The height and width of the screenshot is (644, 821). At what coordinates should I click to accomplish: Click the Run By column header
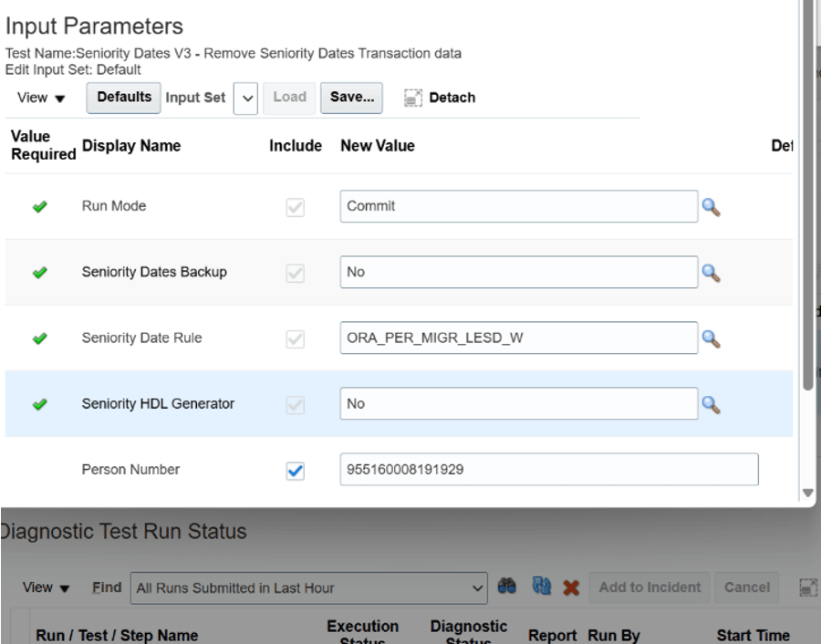[x=614, y=636]
